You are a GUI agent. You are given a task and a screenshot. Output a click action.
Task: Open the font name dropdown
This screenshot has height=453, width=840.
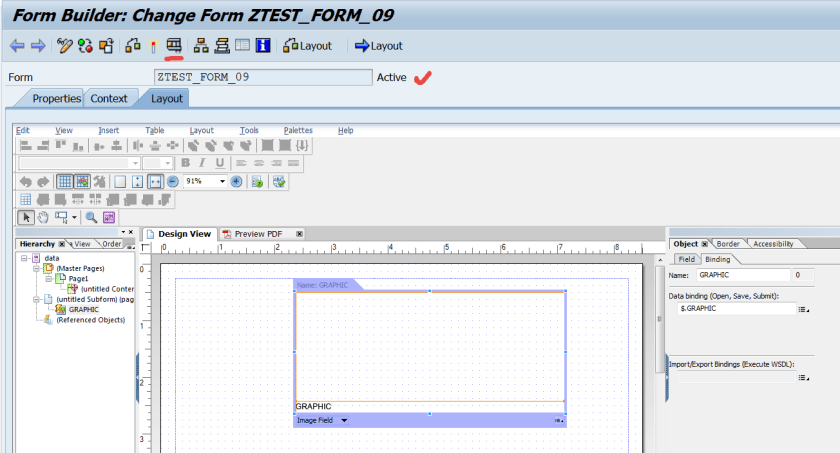point(135,163)
